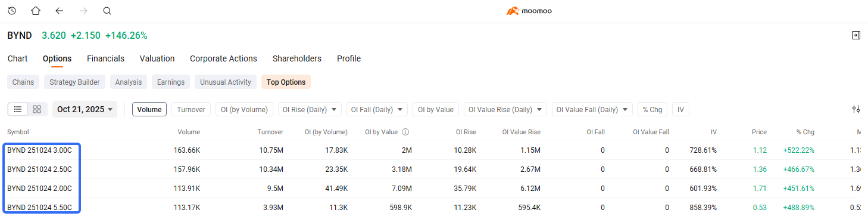Sort by the Volume column header
Image resolution: width=868 pixels, height=216 pixels.
189,132
